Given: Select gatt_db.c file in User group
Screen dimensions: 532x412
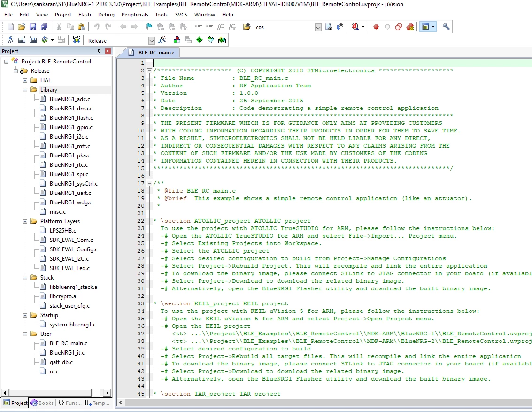Looking at the screenshot, I should point(61,362).
